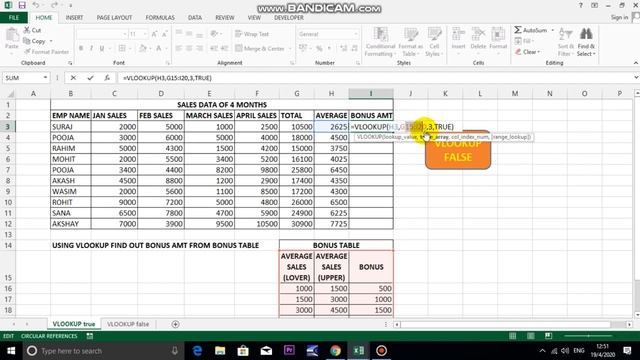640x360 pixels.
Task: Click Cell Styles icon
Action: pos(434,35)
